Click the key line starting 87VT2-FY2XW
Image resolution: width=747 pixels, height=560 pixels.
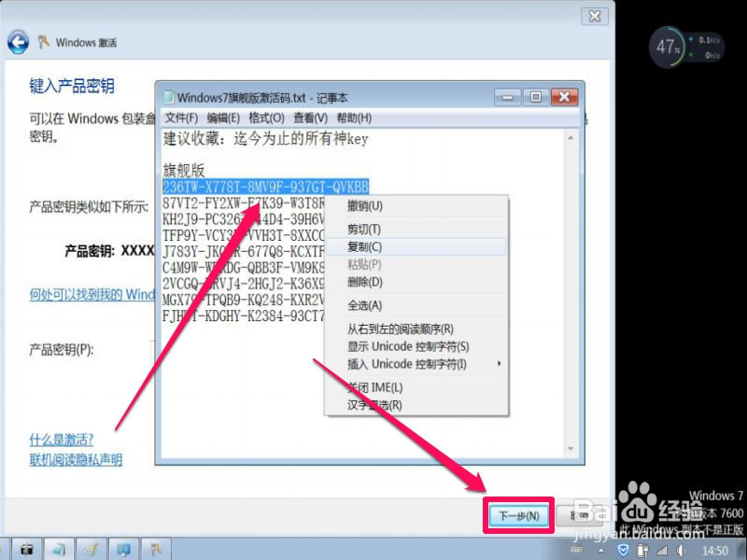(244, 203)
